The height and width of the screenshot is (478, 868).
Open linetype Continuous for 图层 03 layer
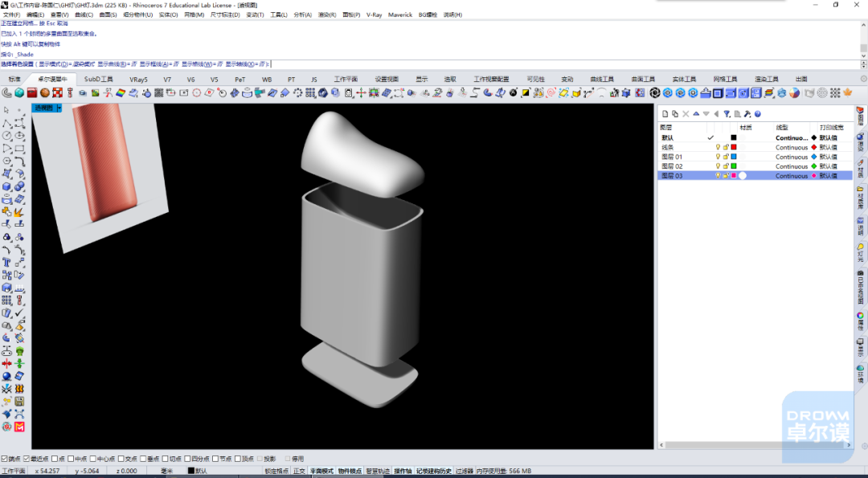click(792, 175)
